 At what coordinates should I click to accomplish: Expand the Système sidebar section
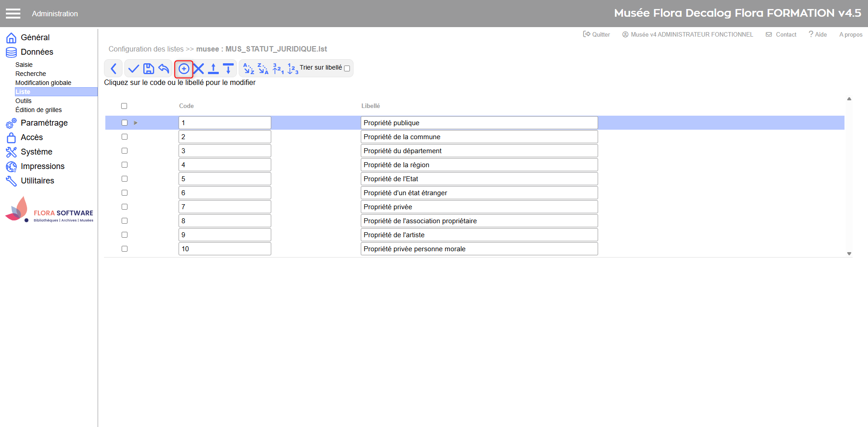36,152
